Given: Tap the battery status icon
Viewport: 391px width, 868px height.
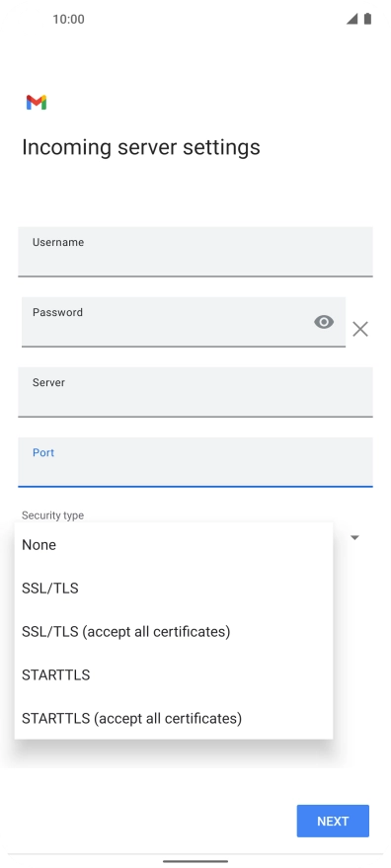Looking at the screenshot, I should pyautogui.click(x=367, y=19).
